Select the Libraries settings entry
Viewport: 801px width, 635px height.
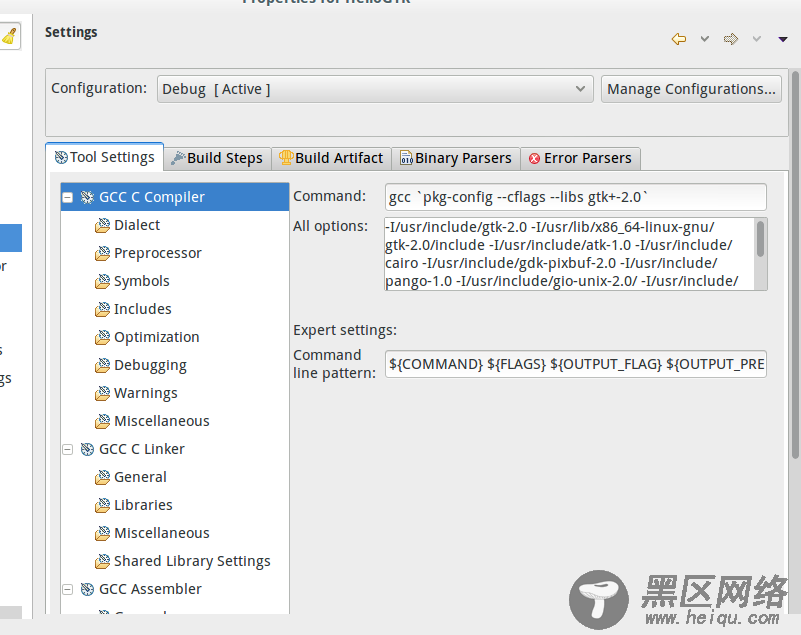[x=143, y=505]
